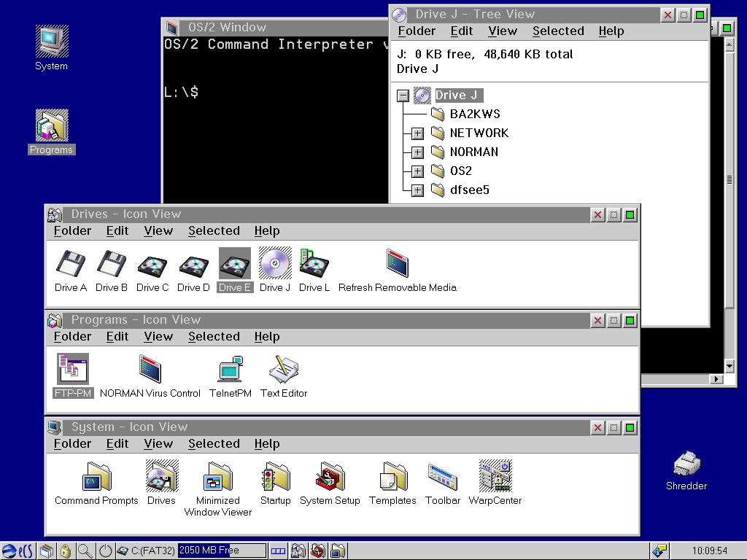Open the Selected menu in Drives window
747x560 pixels.
point(214,230)
